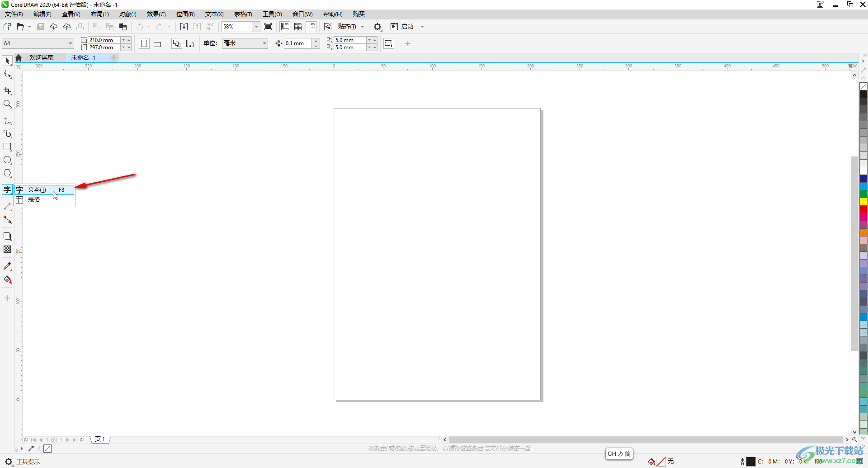This screenshot has height=468, width=868.
Task: Choose 文本(T) F8 from tool flyout
Action: (x=45, y=190)
